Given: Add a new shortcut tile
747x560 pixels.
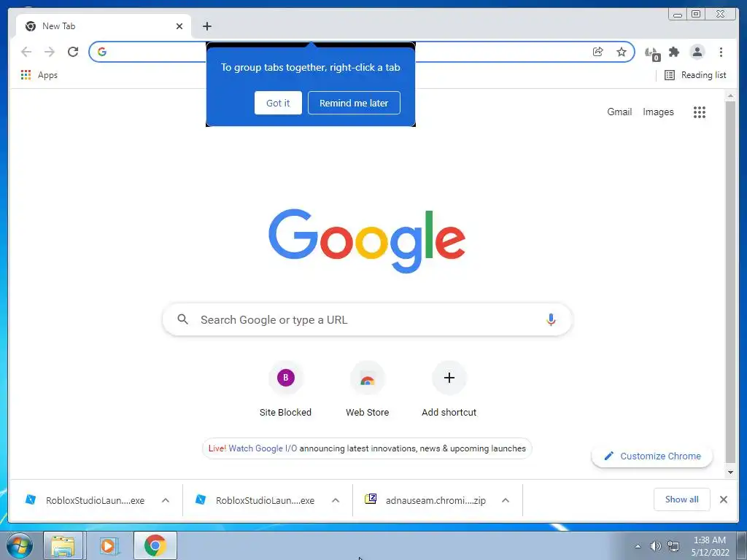Looking at the screenshot, I should pyautogui.click(x=449, y=390).
